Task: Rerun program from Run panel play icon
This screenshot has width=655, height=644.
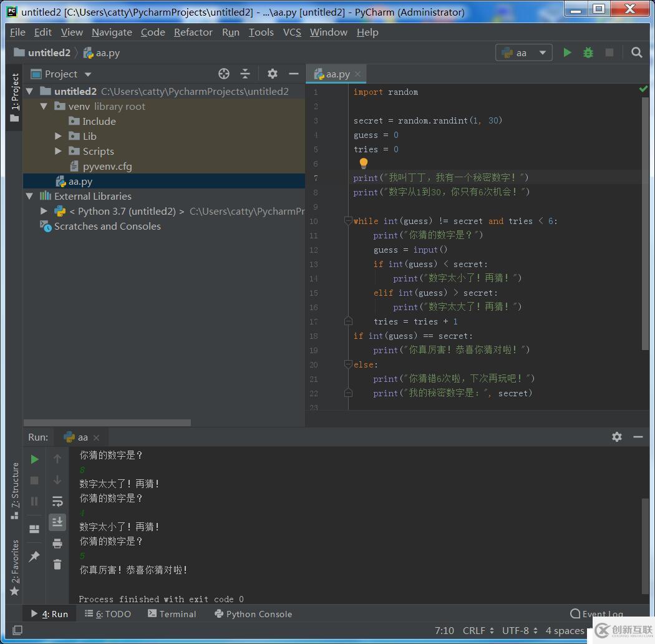Action: [x=34, y=459]
